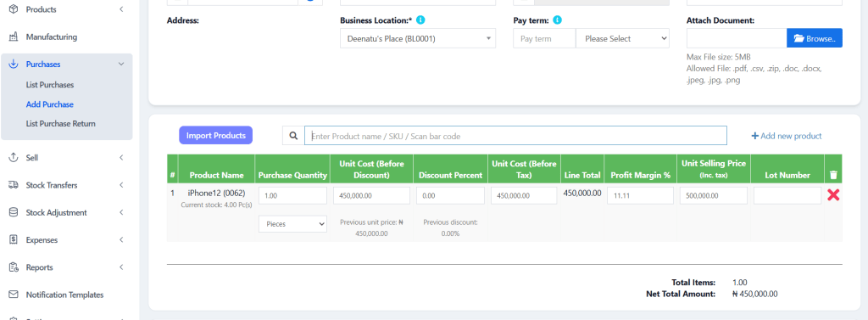This screenshot has width=868, height=320.
Task: Open List Purchases submenu item
Action: point(50,85)
